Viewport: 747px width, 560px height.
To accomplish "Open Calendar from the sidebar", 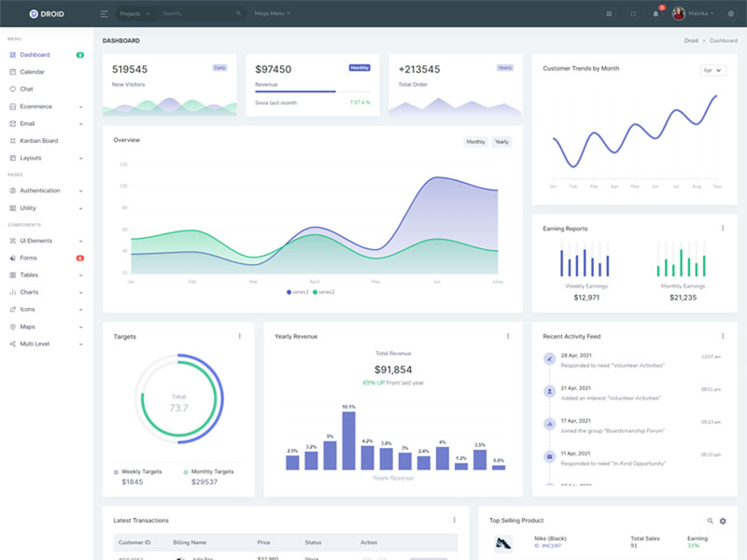I will pyautogui.click(x=33, y=72).
